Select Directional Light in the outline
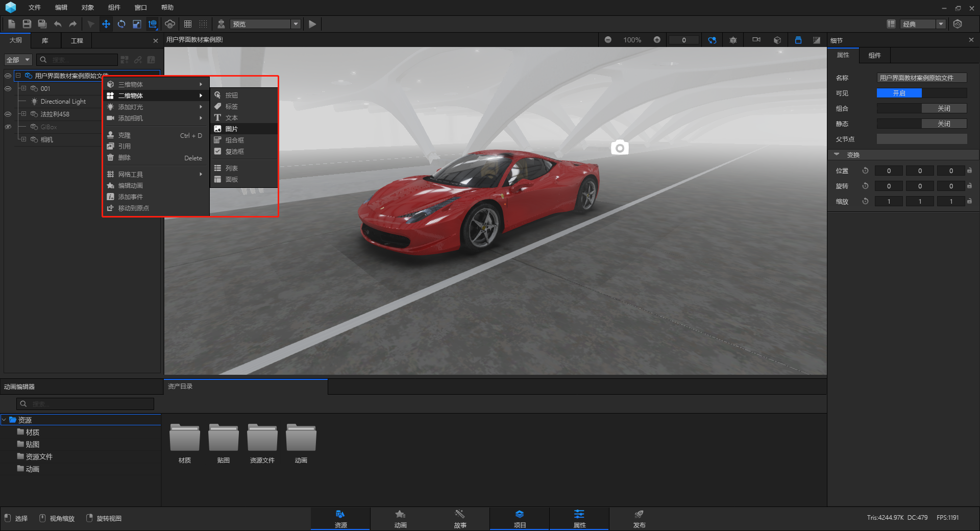Viewport: 980px width, 531px height. pyautogui.click(x=63, y=101)
